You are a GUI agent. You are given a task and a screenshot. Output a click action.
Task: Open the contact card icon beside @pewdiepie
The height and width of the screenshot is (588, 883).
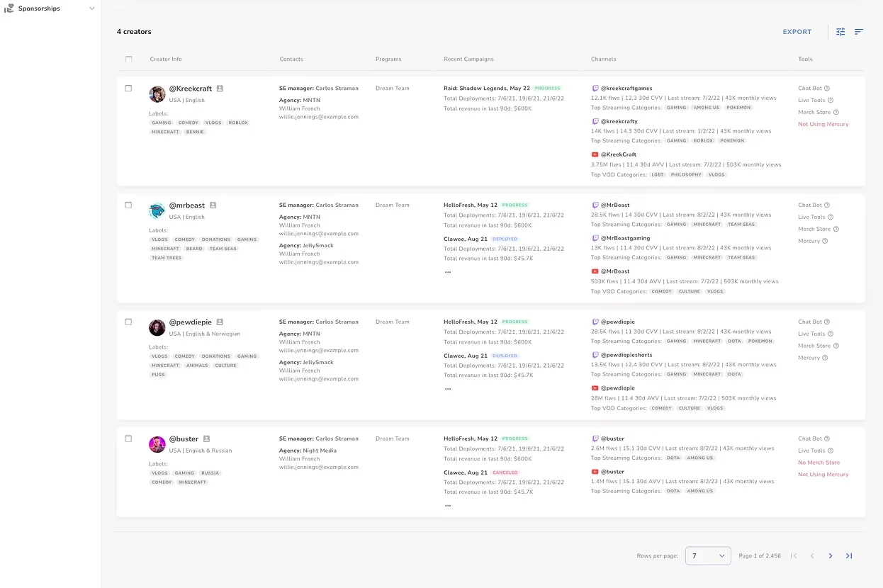click(220, 322)
